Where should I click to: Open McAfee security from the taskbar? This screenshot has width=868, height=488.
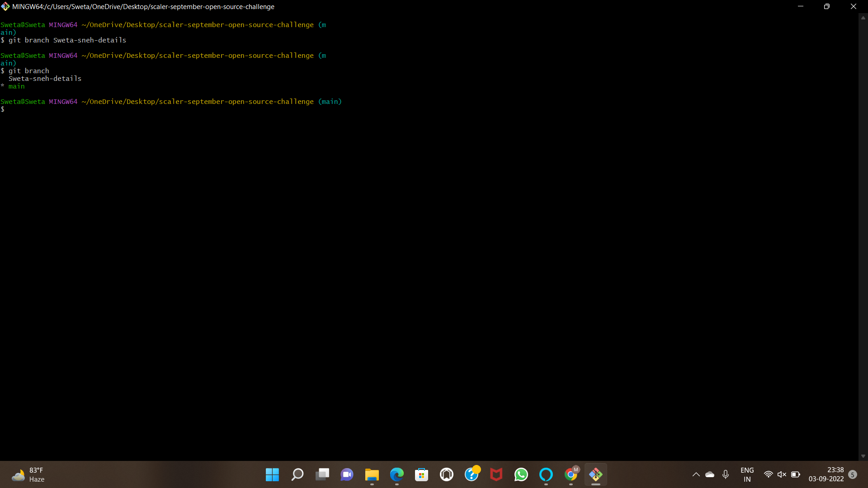coord(496,474)
